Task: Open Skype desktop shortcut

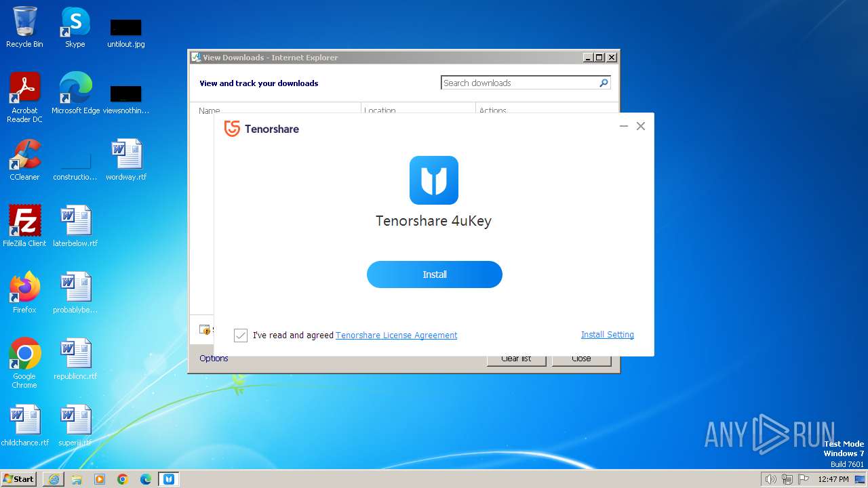Action: pyautogui.click(x=75, y=27)
